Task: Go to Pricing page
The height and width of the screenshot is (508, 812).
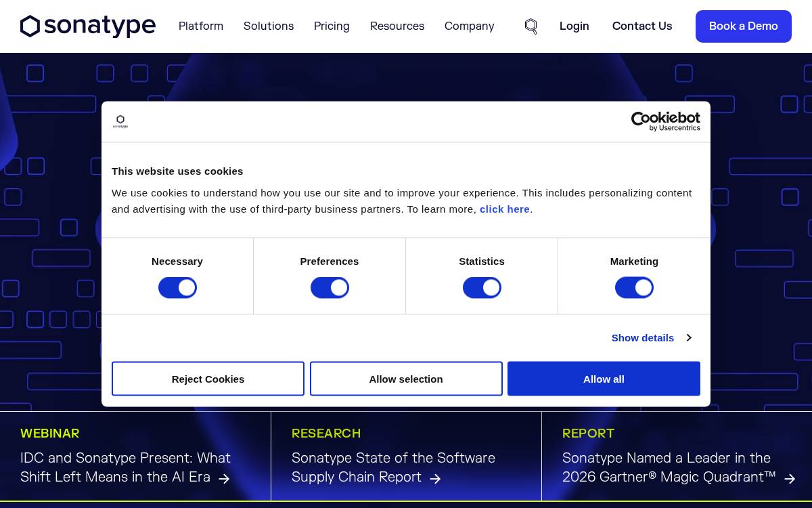Action: (332, 26)
